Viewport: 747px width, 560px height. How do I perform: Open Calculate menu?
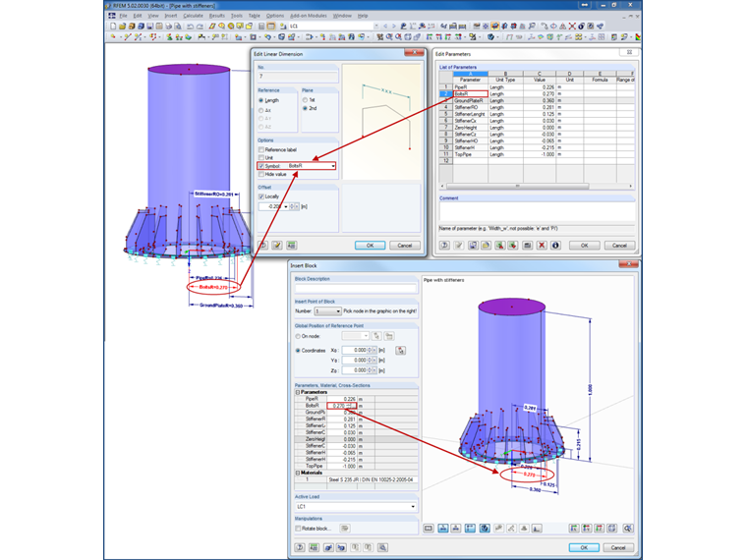(x=193, y=16)
